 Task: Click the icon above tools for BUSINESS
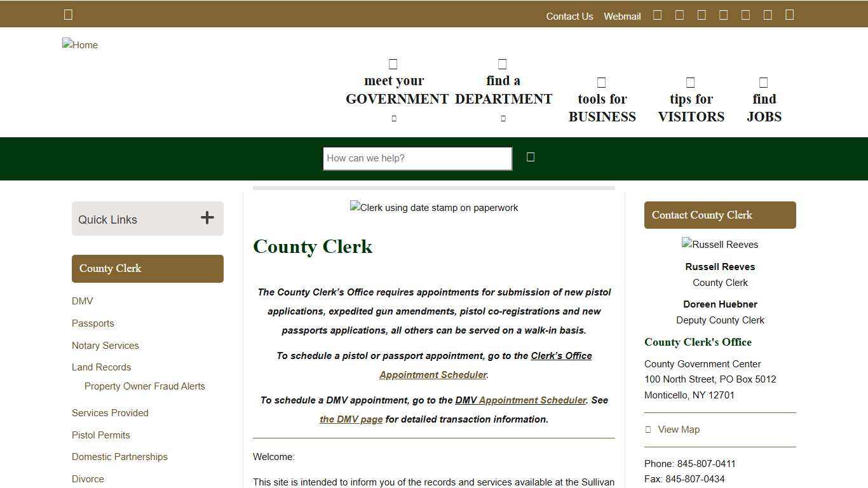click(601, 82)
